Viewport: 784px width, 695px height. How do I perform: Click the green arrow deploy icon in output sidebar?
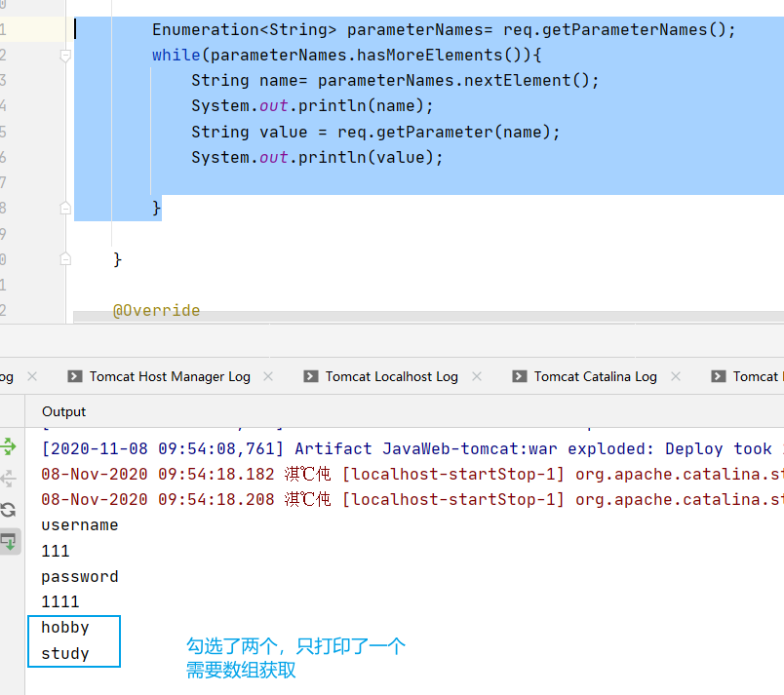coord(9,446)
